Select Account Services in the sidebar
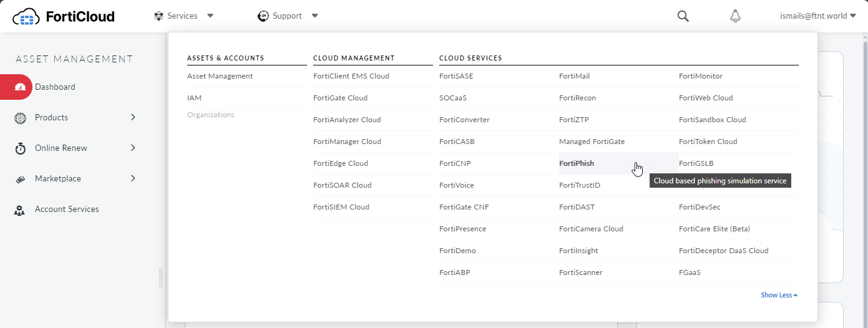The height and width of the screenshot is (328, 868). 67,210
